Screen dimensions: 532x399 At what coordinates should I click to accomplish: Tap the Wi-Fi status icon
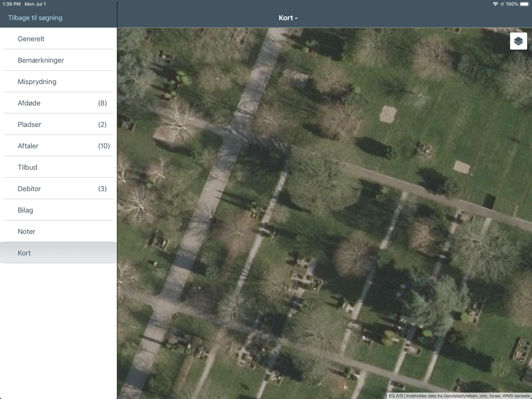point(495,4)
